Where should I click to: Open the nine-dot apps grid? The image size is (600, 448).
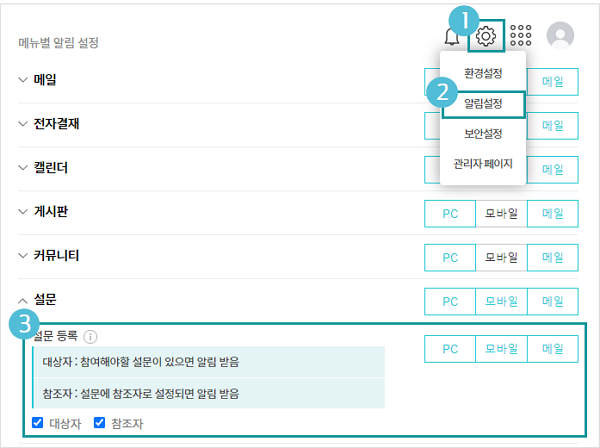click(x=521, y=36)
